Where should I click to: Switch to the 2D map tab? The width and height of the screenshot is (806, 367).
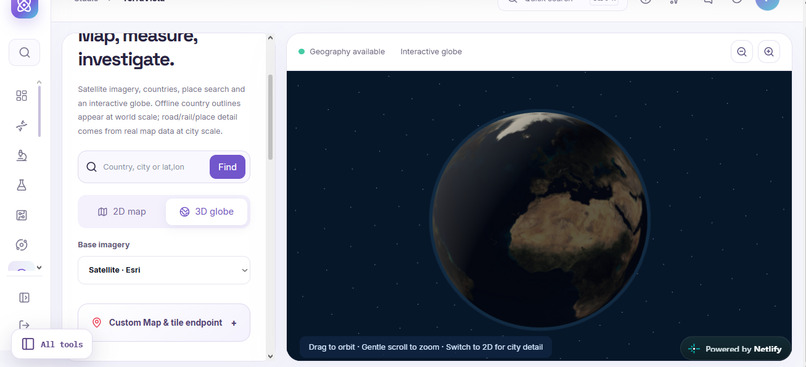click(x=122, y=212)
